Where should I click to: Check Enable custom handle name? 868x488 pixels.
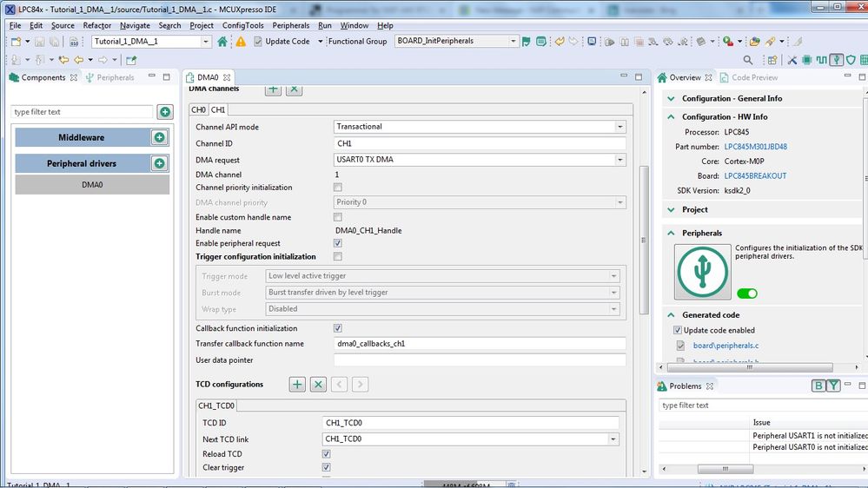338,217
